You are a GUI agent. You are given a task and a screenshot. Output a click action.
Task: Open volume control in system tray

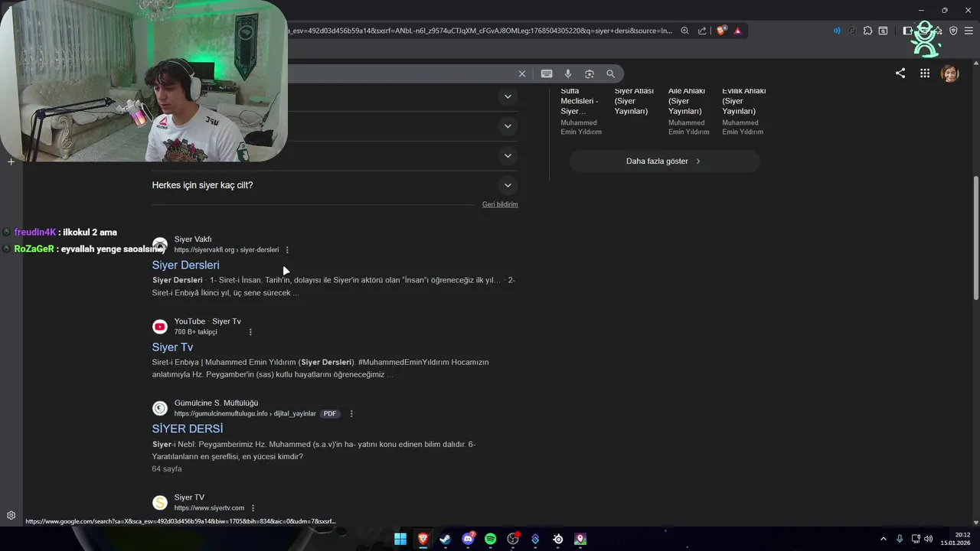pyautogui.click(x=929, y=539)
